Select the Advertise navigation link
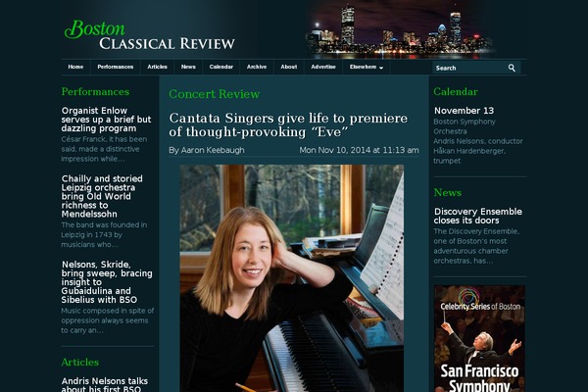Screen dimensions: 588x392 [x=323, y=68]
